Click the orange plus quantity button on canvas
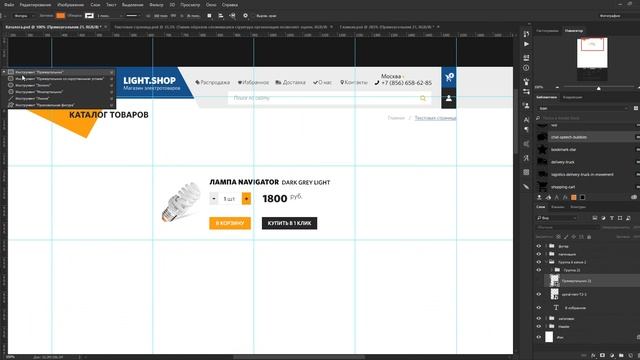This screenshot has height=360, width=640. 246,198
